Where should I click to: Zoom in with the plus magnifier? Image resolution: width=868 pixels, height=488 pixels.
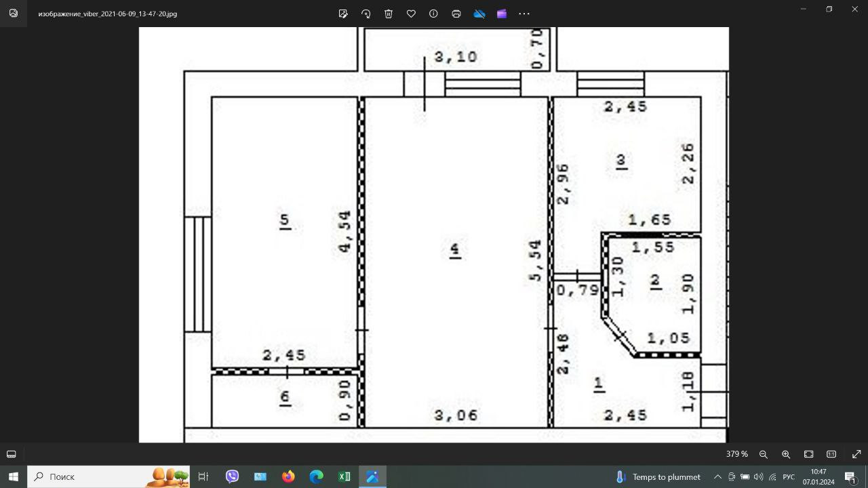click(x=786, y=454)
